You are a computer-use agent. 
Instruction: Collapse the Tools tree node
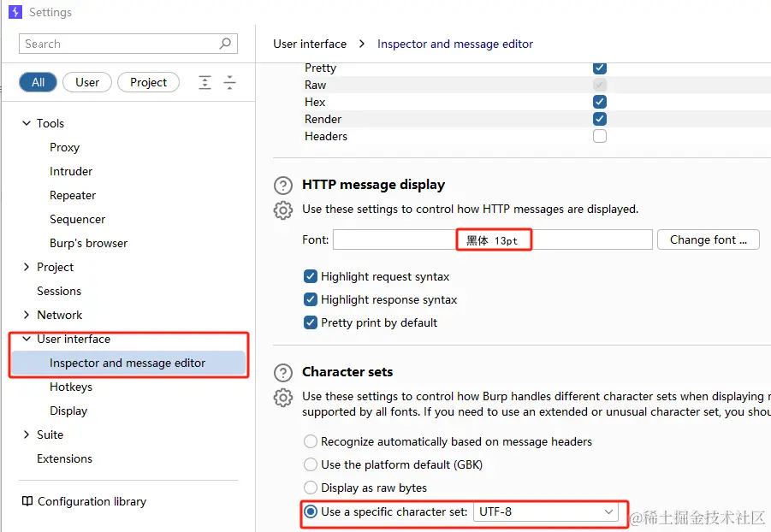(27, 123)
